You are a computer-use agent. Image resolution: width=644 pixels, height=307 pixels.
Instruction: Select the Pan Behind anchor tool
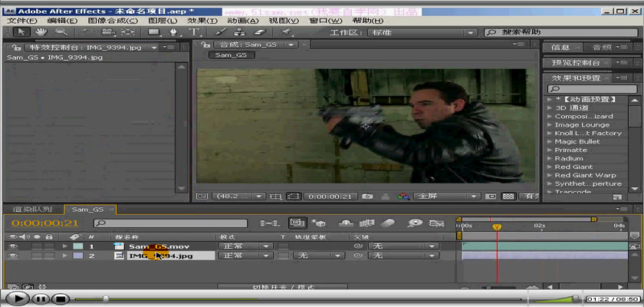pos(128,32)
